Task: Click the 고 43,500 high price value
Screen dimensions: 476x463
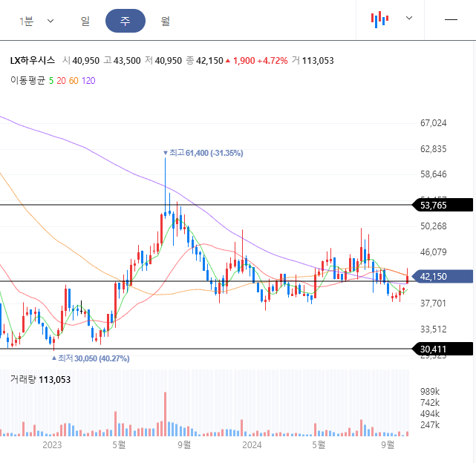Action: 122,61
